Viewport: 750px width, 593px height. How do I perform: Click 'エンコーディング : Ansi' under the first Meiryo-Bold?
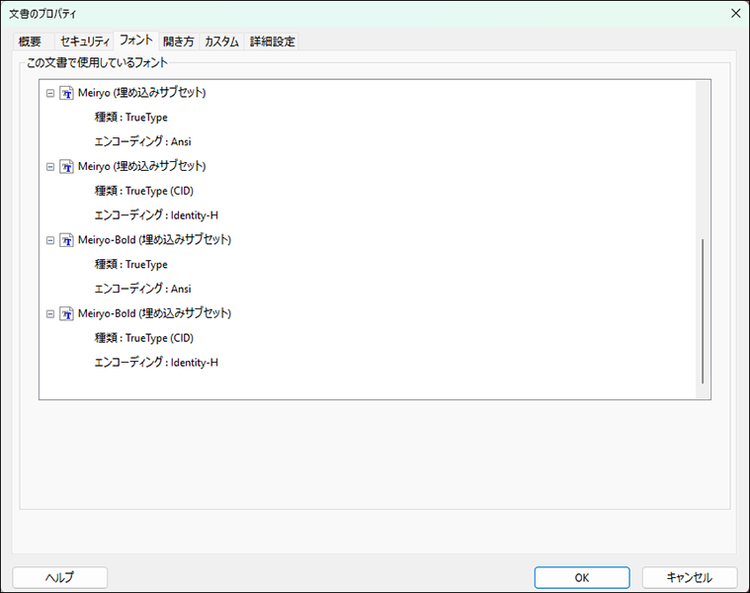(x=143, y=289)
